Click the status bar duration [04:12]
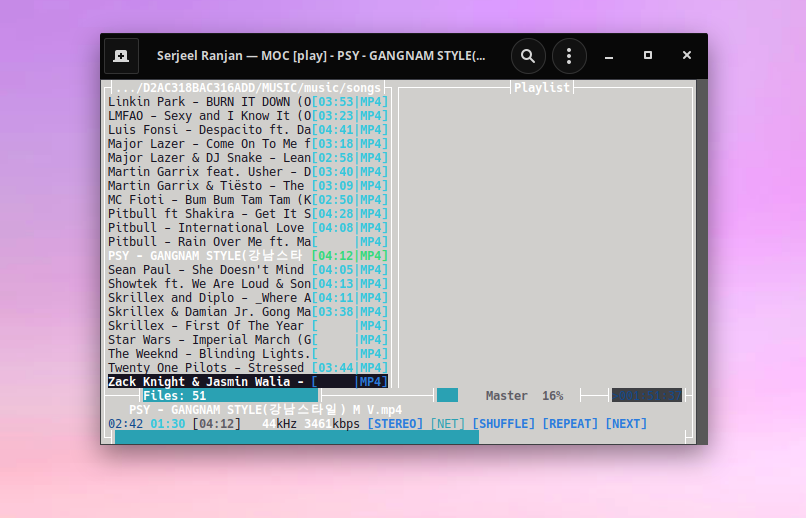The image size is (806, 518). [216, 424]
